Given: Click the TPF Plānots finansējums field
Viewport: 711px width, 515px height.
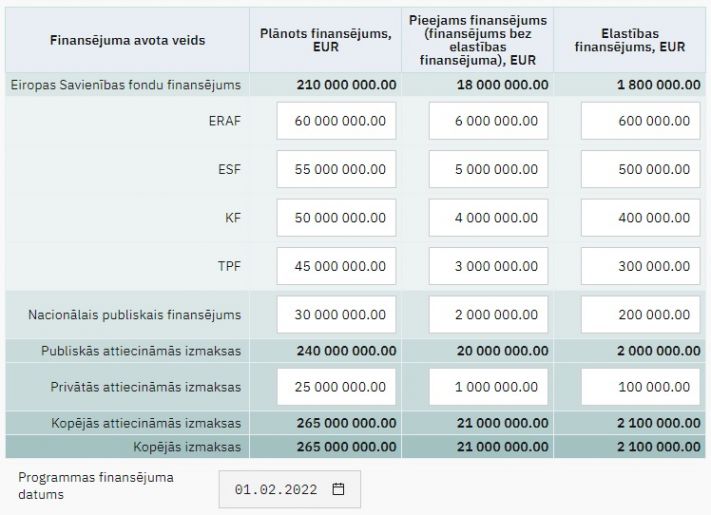Looking at the screenshot, I should click(x=335, y=266).
